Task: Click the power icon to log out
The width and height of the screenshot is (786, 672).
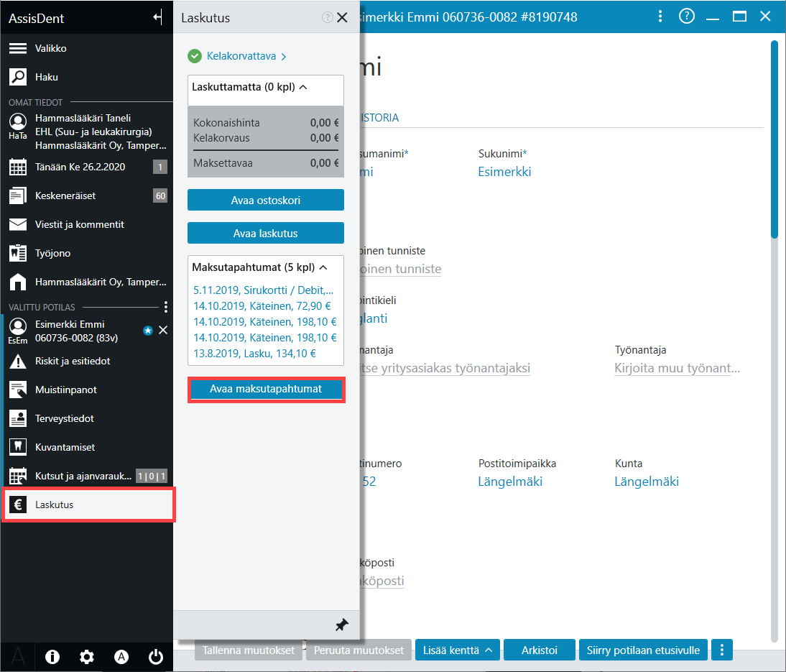Action: 156,656
